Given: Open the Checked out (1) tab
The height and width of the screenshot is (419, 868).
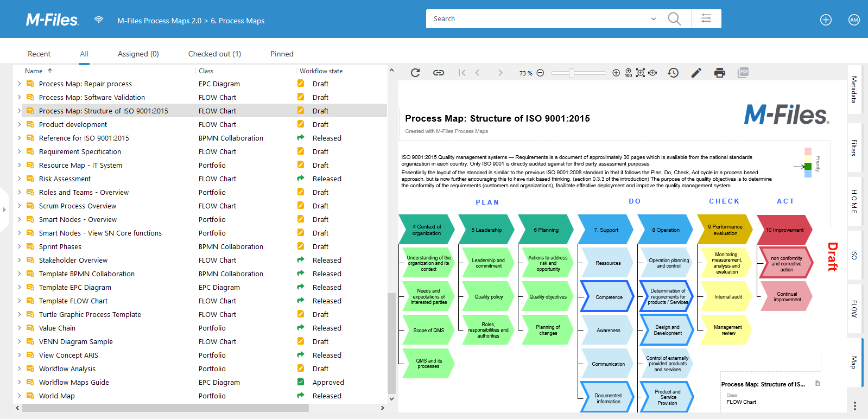Looking at the screenshot, I should (214, 54).
